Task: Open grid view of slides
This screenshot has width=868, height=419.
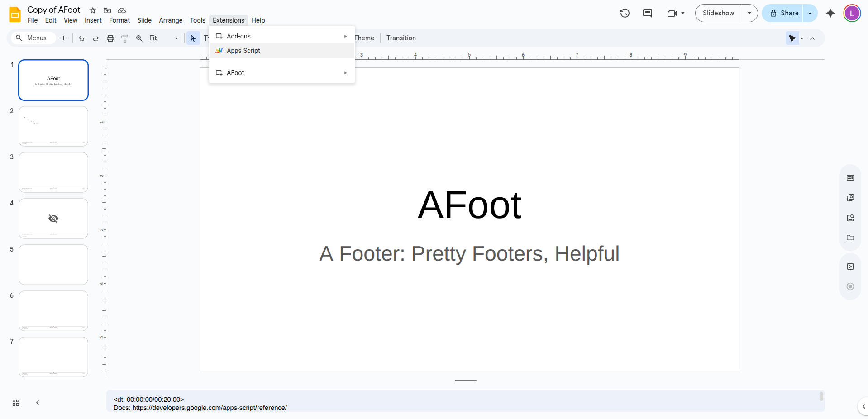Action: [x=16, y=403]
